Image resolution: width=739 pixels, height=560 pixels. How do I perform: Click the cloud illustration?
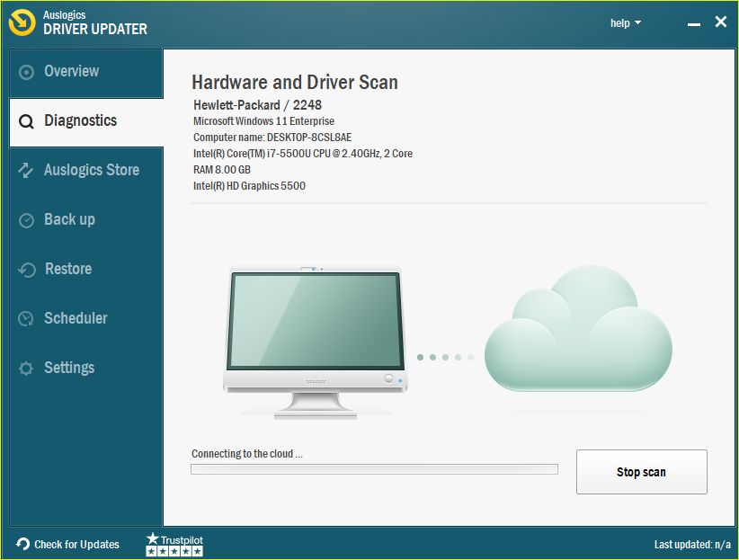point(578,328)
